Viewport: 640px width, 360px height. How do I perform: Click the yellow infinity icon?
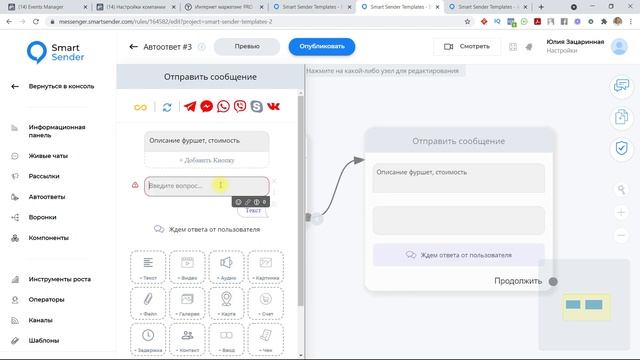click(x=140, y=107)
